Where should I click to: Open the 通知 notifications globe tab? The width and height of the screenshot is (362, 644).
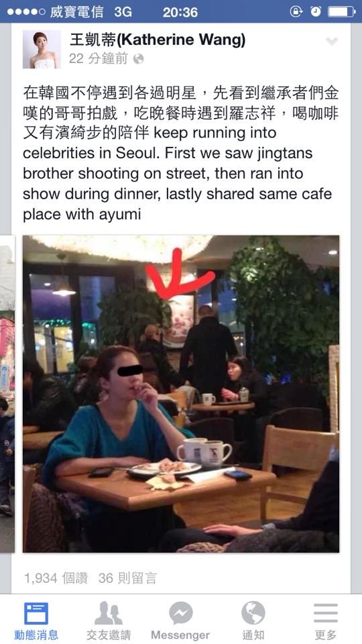[x=253, y=620]
